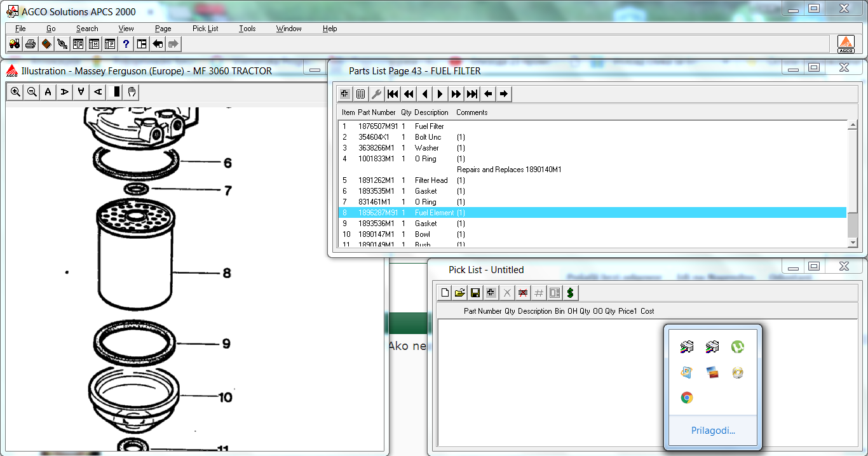Click the printer icon in main toolbar

(31, 44)
